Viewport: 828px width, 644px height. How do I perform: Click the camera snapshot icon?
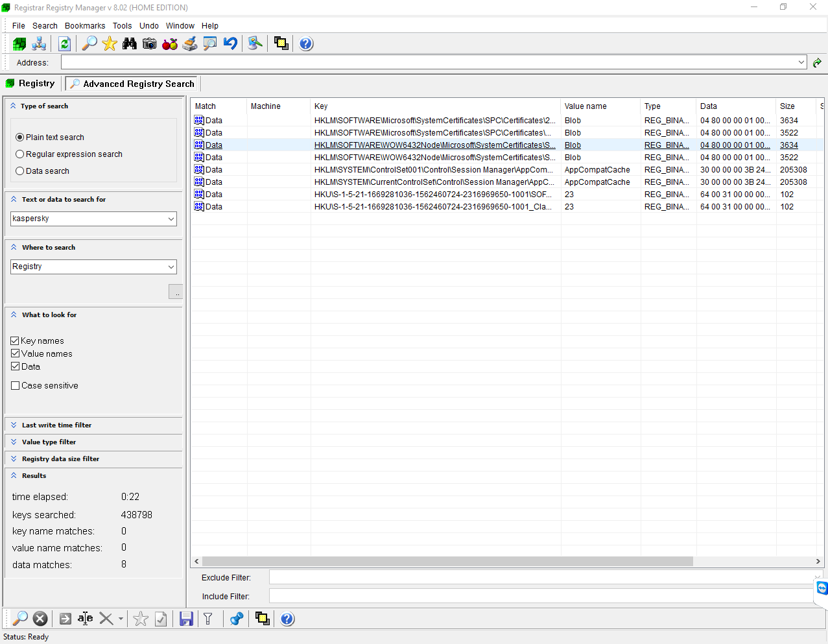pyautogui.click(x=150, y=43)
